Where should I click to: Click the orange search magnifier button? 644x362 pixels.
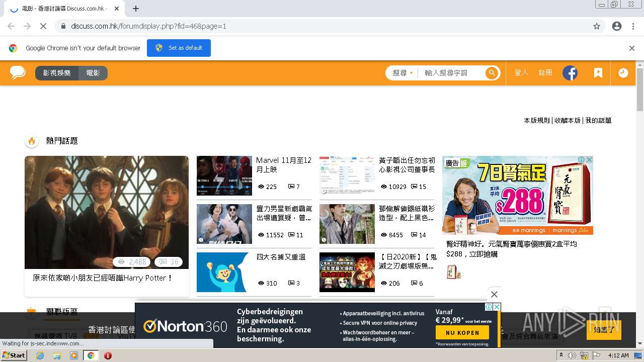click(492, 73)
